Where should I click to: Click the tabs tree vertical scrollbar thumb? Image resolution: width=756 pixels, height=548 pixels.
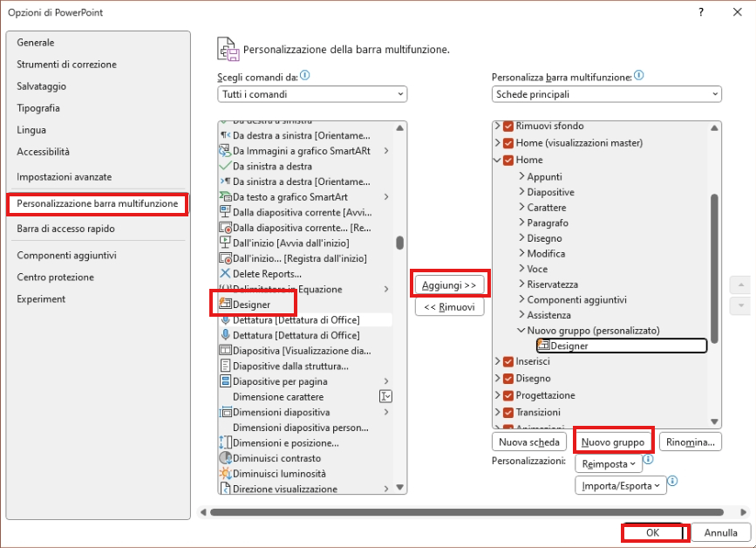pyautogui.click(x=714, y=269)
